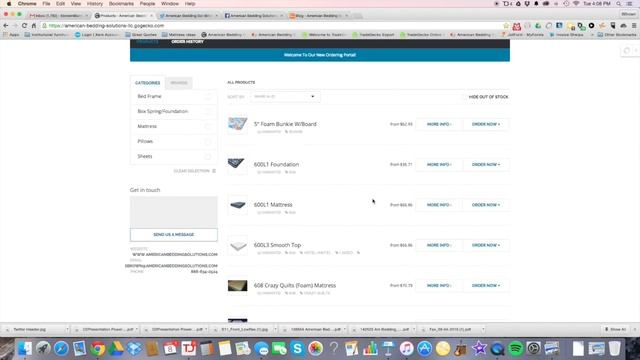
Task: Launch Google Chrome from the Dock
Action: click(x=98, y=349)
